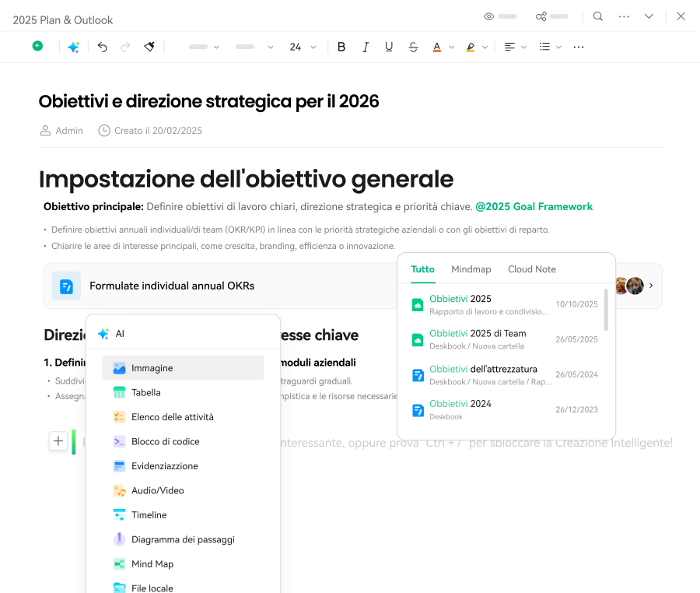Apply strikethrough to text
Viewport: 700px width, 593px height.
pos(413,47)
